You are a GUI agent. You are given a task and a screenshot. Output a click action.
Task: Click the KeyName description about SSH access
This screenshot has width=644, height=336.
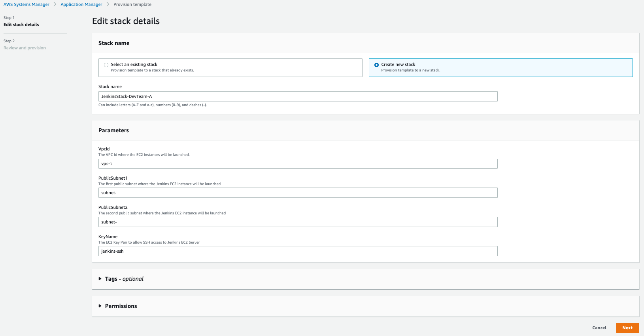[149, 242]
